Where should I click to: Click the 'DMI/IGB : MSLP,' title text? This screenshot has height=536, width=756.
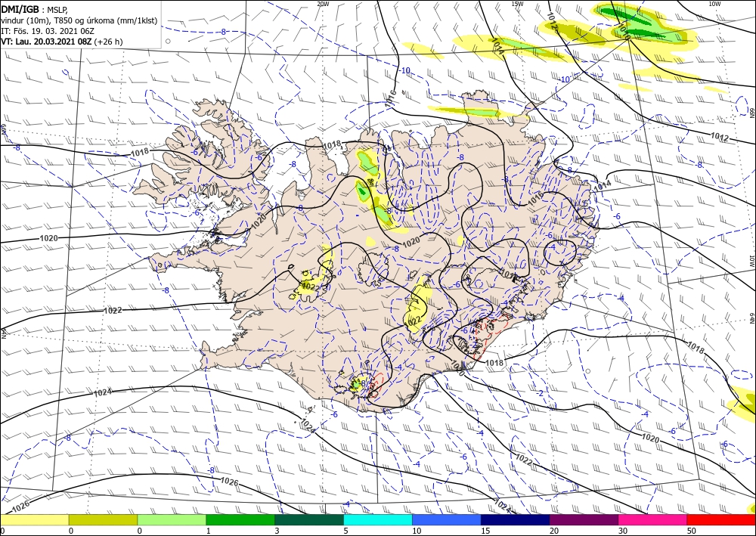(35, 10)
